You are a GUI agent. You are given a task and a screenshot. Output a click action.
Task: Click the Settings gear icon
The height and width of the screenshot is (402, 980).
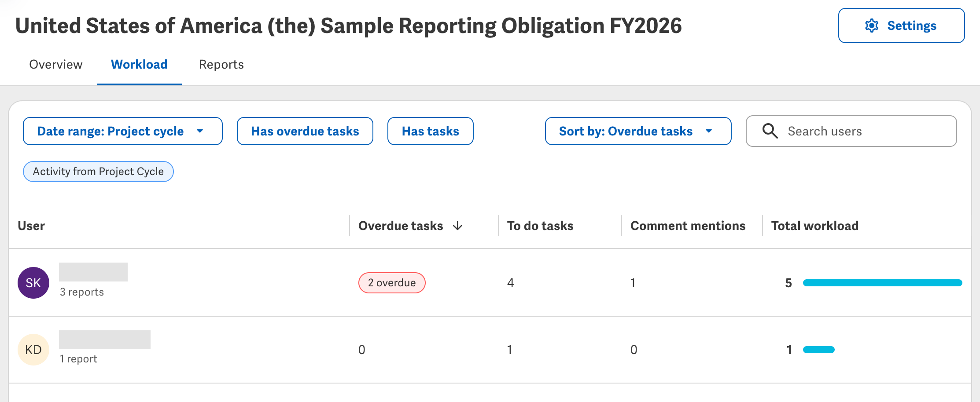(x=871, y=26)
